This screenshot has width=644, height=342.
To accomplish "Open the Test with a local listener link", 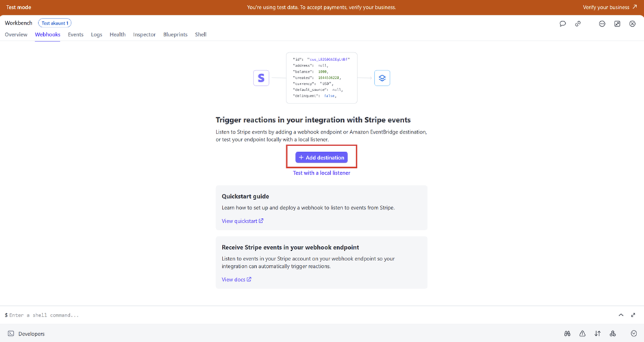I will (x=321, y=173).
